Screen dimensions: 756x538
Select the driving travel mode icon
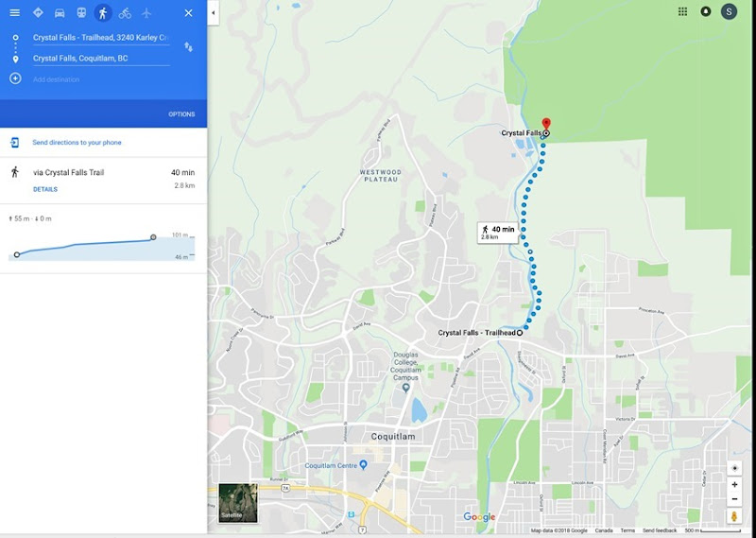pos(60,13)
